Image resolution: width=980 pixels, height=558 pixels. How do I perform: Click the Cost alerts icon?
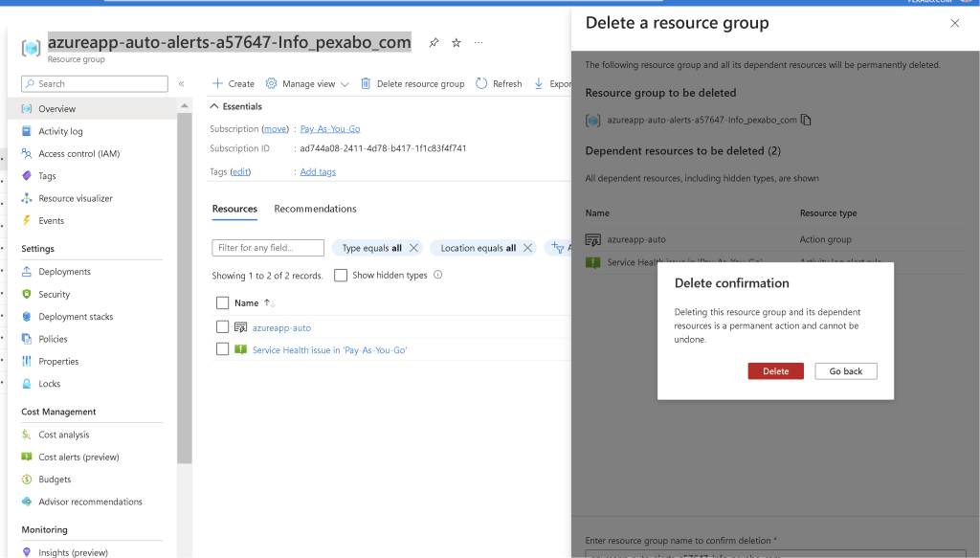tap(26, 457)
